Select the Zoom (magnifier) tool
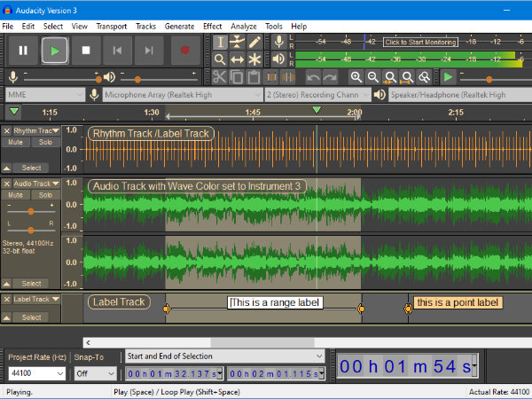The width and height of the screenshot is (532, 399). click(220, 59)
